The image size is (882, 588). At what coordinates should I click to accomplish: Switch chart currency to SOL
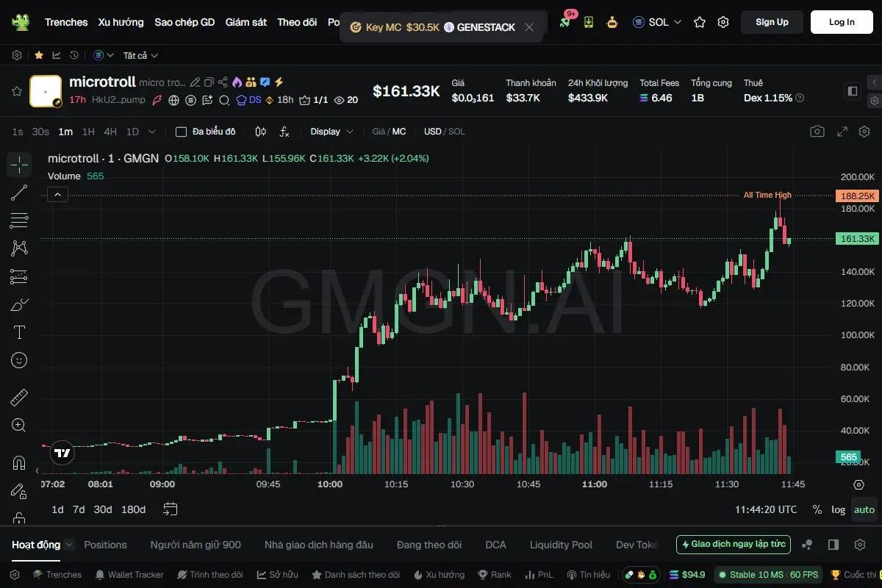(456, 132)
